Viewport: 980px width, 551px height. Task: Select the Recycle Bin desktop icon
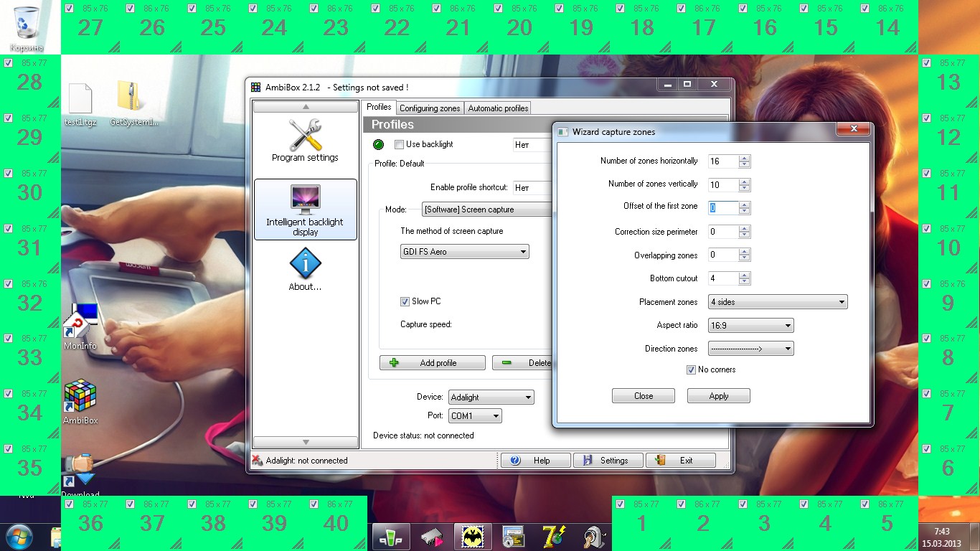point(27,29)
